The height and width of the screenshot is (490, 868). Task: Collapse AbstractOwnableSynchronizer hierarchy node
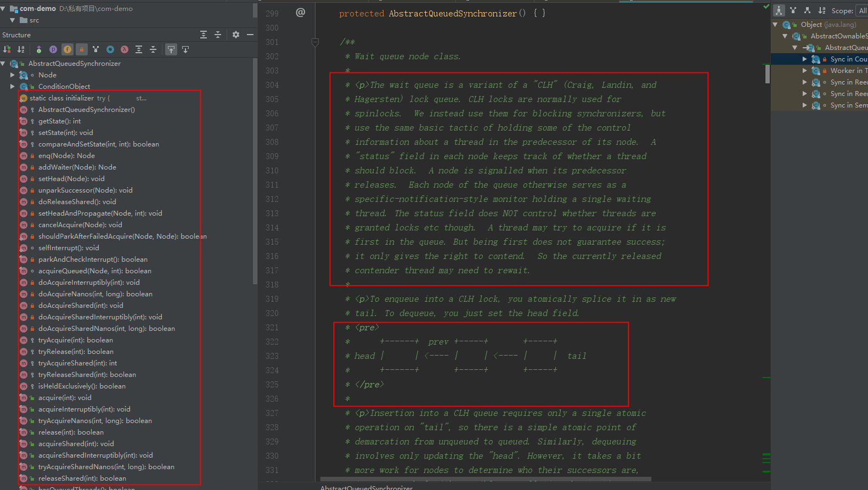point(785,36)
